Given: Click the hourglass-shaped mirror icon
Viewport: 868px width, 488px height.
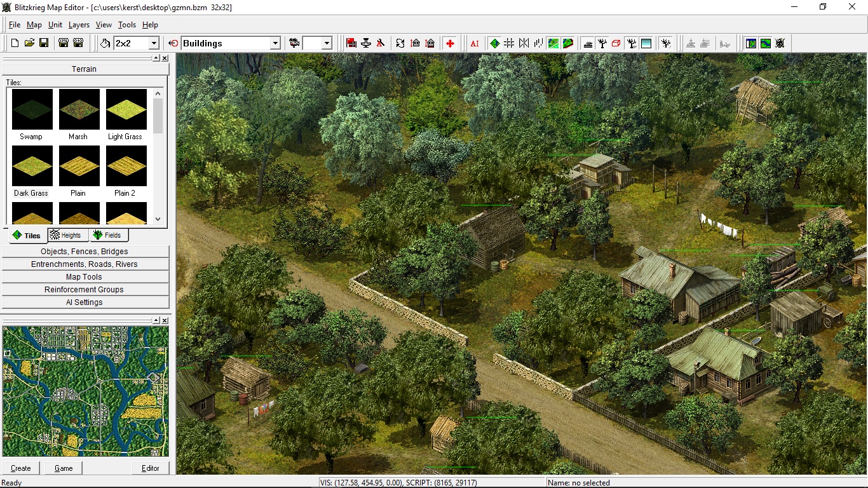Looking at the screenshot, I should [524, 43].
